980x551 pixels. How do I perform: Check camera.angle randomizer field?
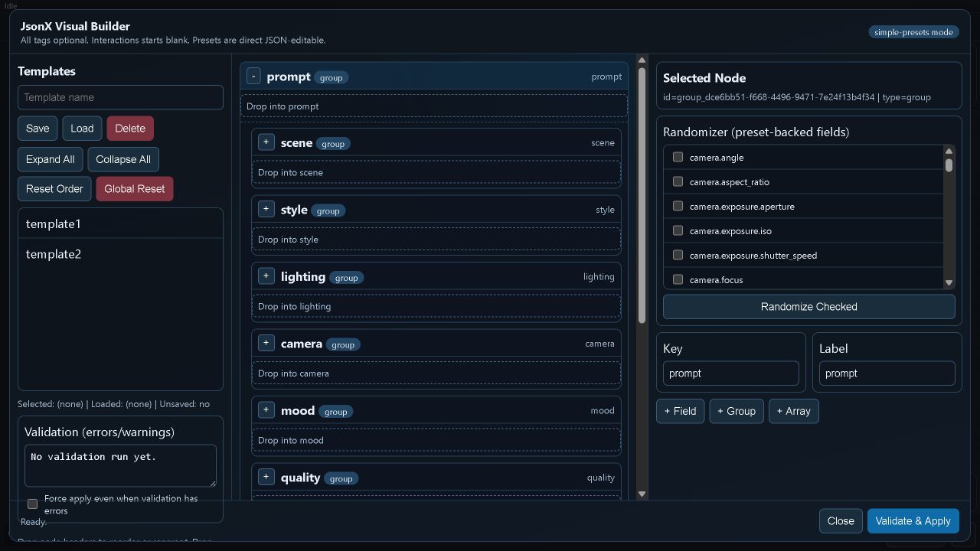pos(678,157)
